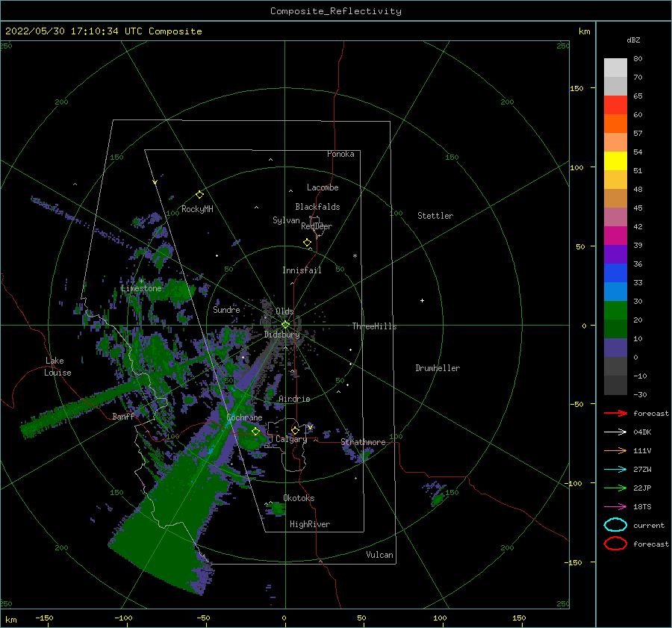Click the RedDeer city label
The width and height of the screenshot is (672, 628).
(317, 226)
